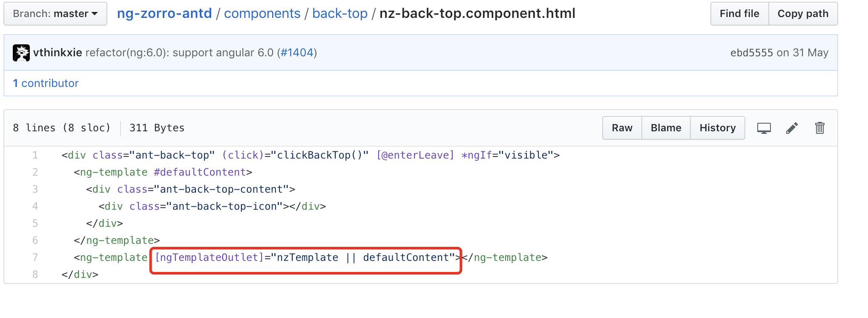The height and width of the screenshot is (318, 868).
Task: Open the components folder breadcrumb
Action: [262, 14]
